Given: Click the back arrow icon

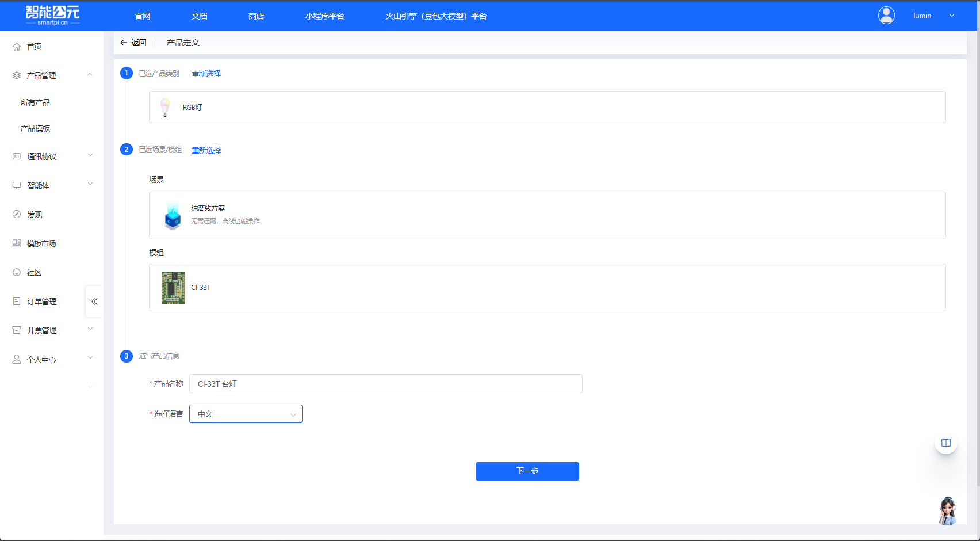Looking at the screenshot, I should pyautogui.click(x=124, y=43).
